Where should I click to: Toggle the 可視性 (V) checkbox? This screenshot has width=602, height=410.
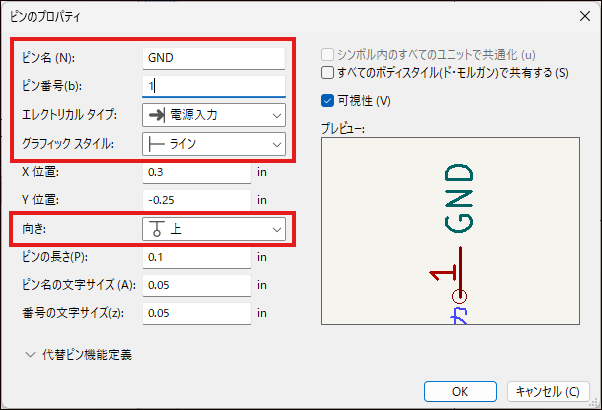328,100
